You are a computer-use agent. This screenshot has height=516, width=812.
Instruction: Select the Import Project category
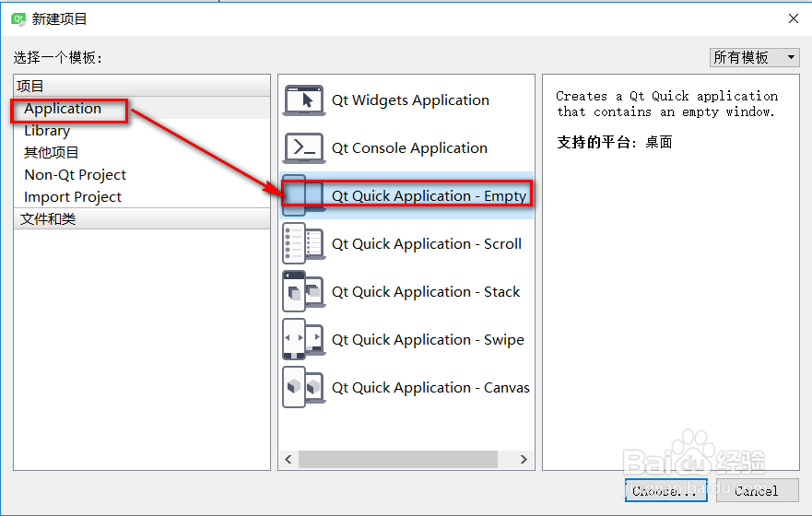pyautogui.click(x=142, y=197)
